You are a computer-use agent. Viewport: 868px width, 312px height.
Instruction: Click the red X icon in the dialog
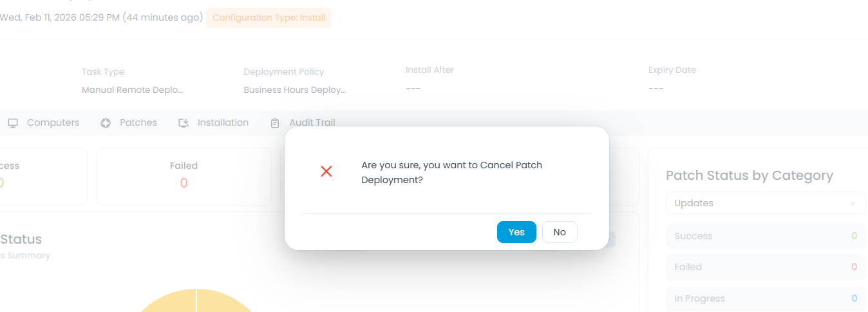[x=326, y=171]
